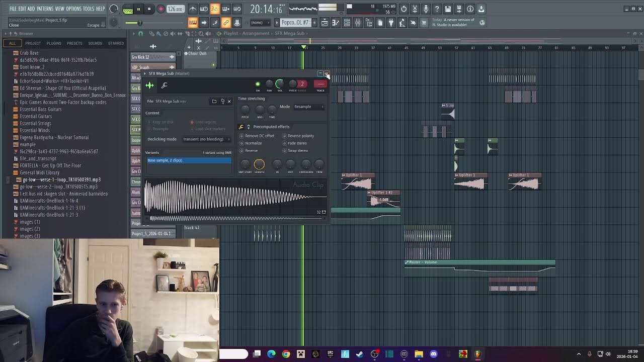Image resolution: width=644 pixels, height=362 pixels.
Task: Select the Uplifter 1 #2 clip in playlist
Action: pos(383,199)
